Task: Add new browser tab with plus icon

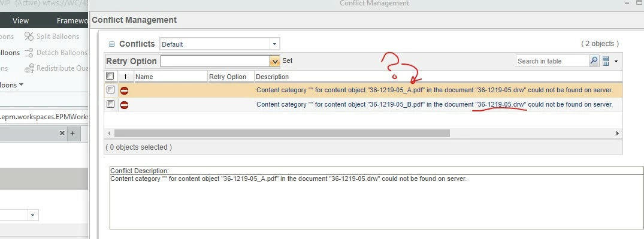Action: point(72,133)
